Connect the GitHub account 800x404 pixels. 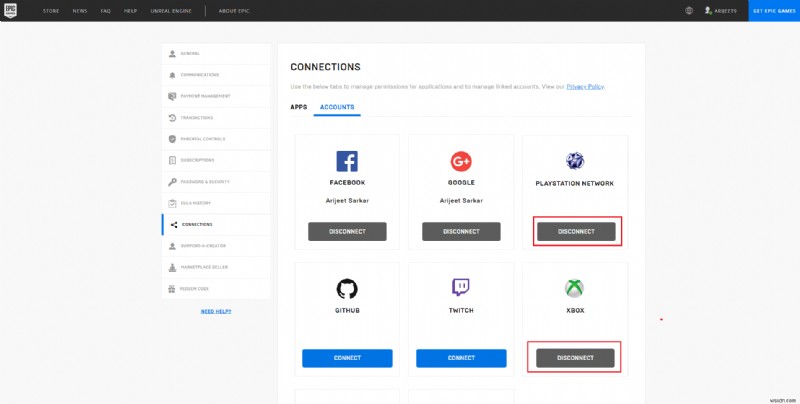point(347,358)
